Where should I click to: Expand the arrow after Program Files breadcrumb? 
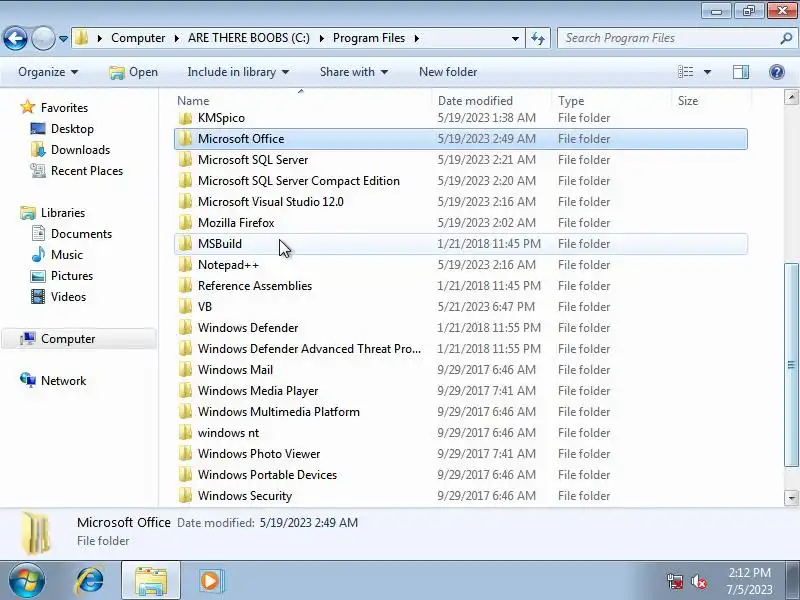point(417,38)
